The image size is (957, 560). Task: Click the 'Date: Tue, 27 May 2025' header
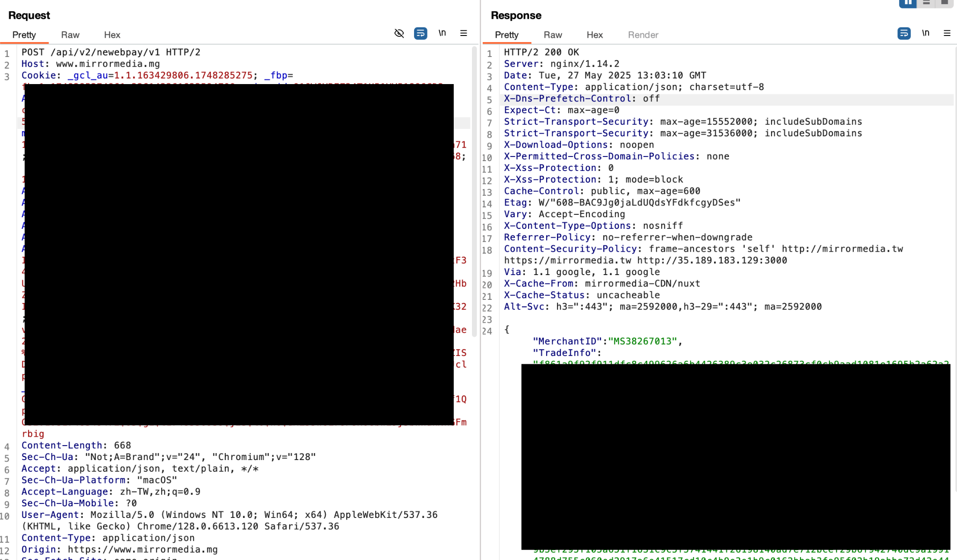point(605,76)
